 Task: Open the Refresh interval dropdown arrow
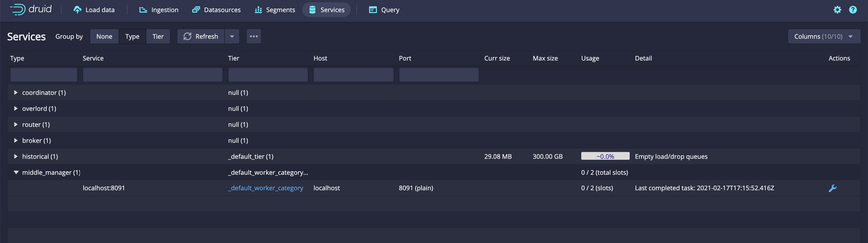pos(232,36)
